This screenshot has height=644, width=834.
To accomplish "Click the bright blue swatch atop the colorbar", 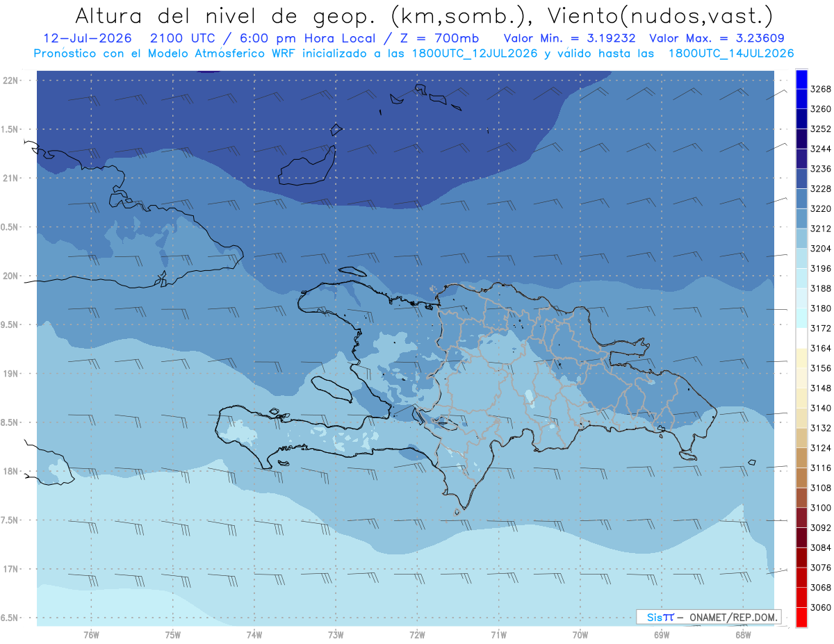I will (x=801, y=79).
